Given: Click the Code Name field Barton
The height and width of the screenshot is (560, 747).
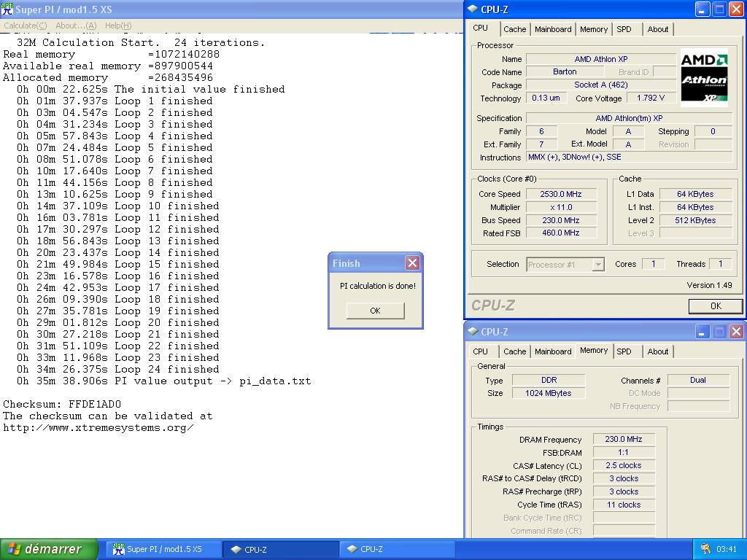Looking at the screenshot, I should click(x=565, y=72).
